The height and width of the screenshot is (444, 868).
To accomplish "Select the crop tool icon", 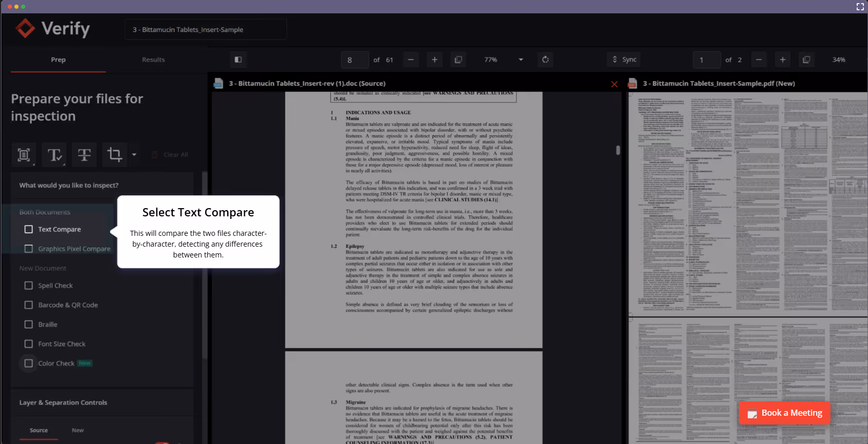I will [114, 155].
